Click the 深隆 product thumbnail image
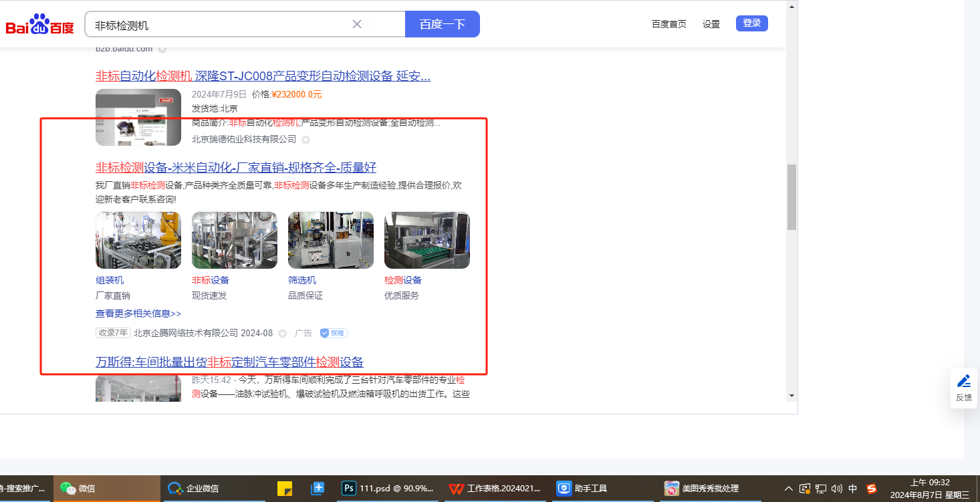This screenshot has height=502, width=980. coord(138,117)
